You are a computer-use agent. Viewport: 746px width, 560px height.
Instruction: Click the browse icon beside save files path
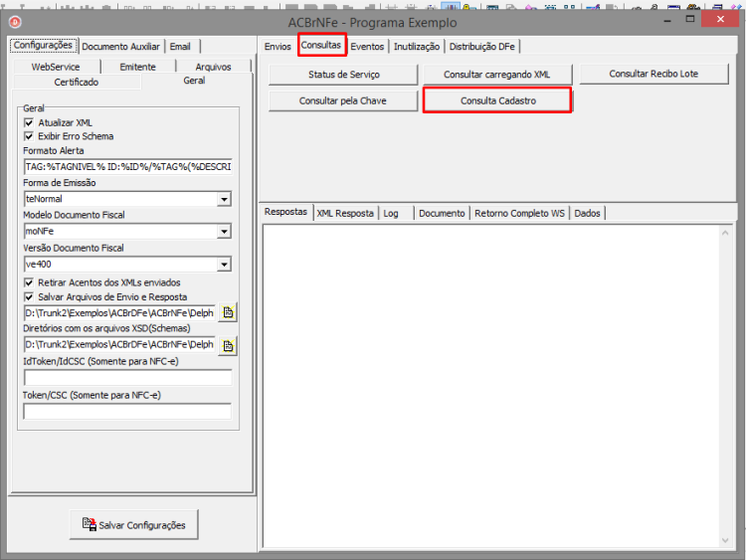click(228, 312)
